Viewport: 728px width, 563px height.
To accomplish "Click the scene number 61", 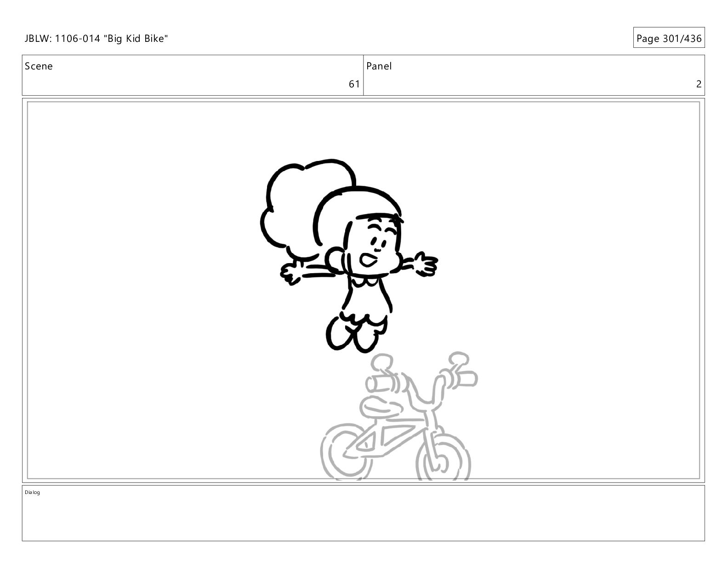I will [354, 84].
